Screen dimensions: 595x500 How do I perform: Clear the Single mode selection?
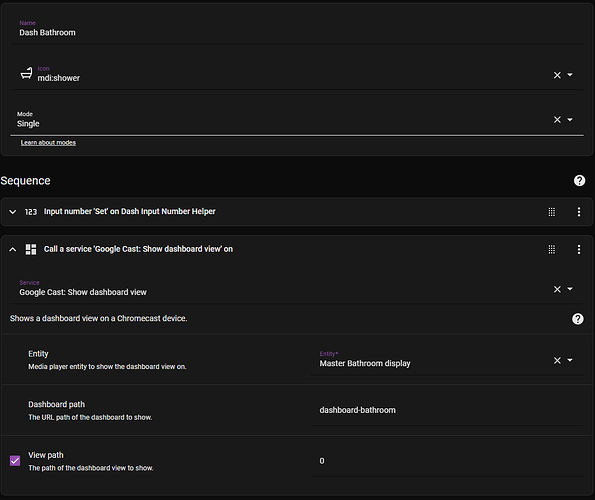pos(557,120)
